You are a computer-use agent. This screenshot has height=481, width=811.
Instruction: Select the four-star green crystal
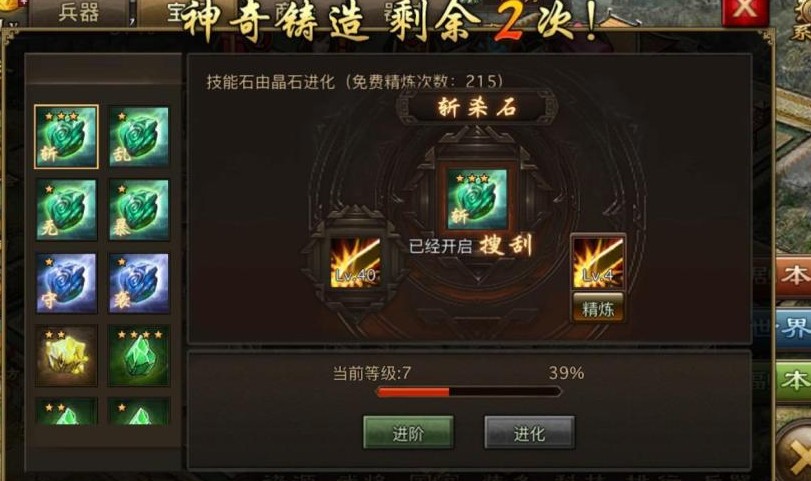click(139, 356)
